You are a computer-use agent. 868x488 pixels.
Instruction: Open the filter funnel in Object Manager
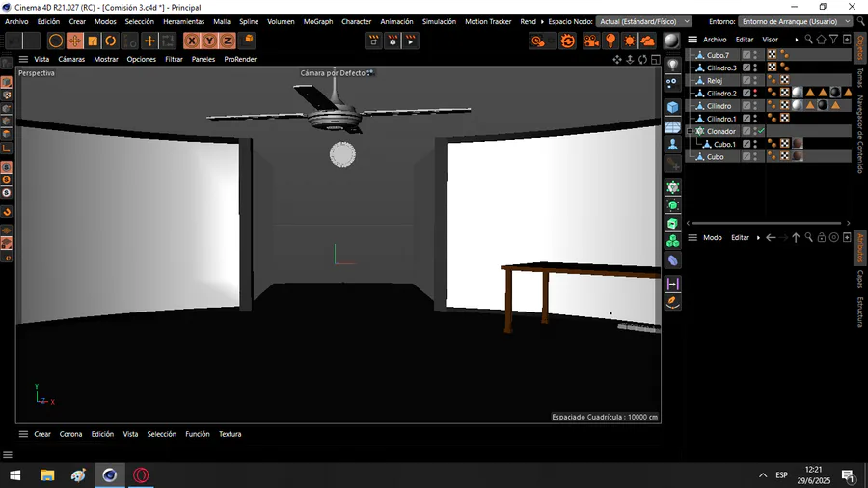(833, 40)
